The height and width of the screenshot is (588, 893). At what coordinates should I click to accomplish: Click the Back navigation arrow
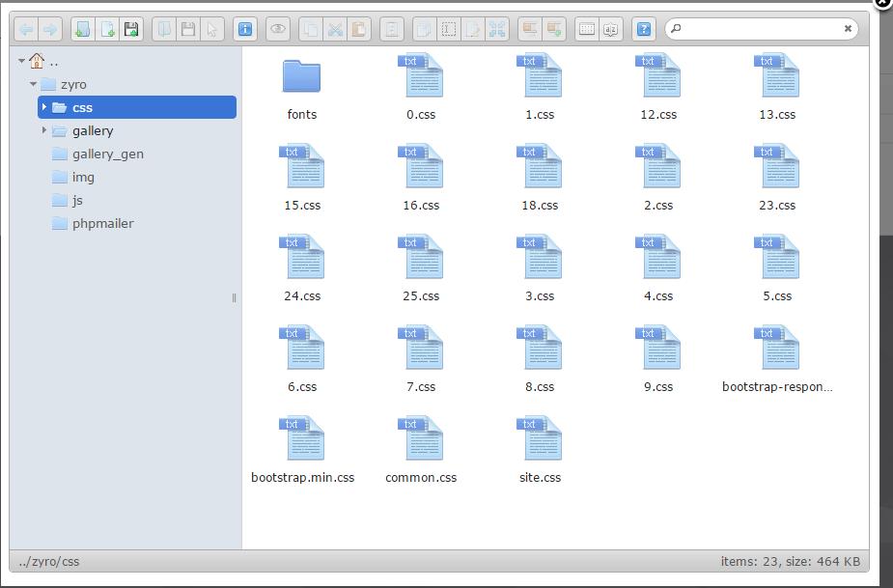pyautogui.click(x=26, y=29)
